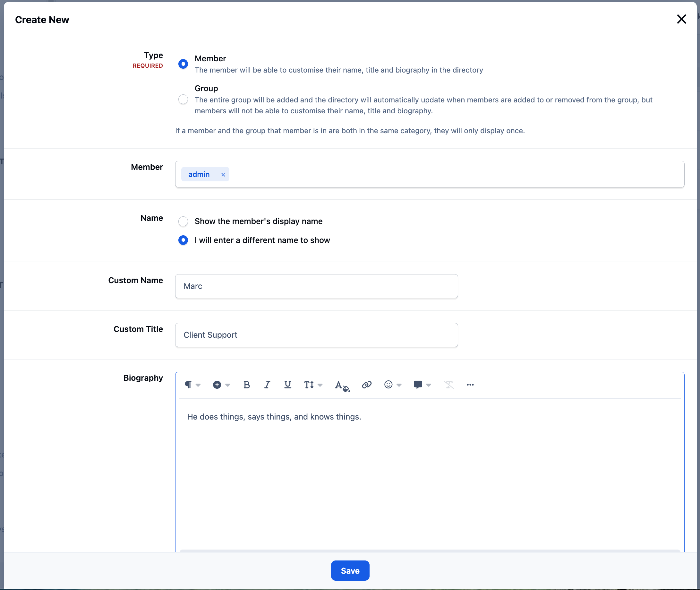The image size is (700, 590).
Task: Open the font size dropdown arrow
Action: click(320, 385)
